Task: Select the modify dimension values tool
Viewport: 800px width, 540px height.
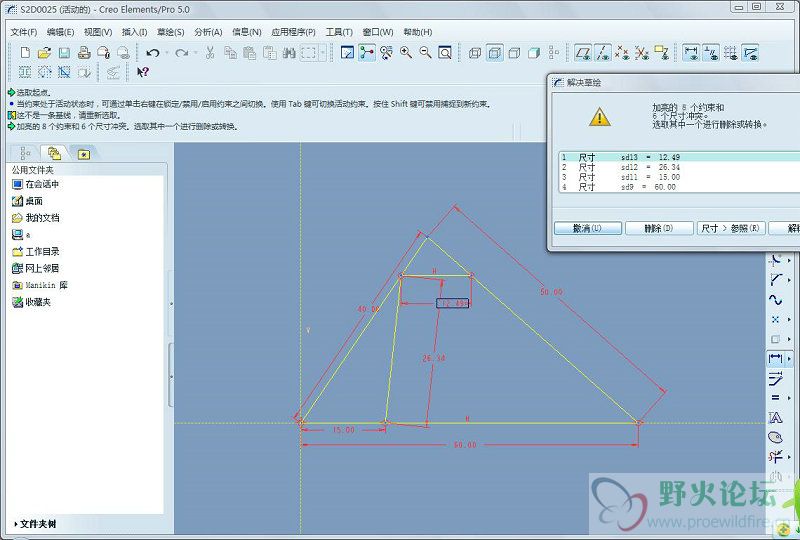Action: click(776, 378)
